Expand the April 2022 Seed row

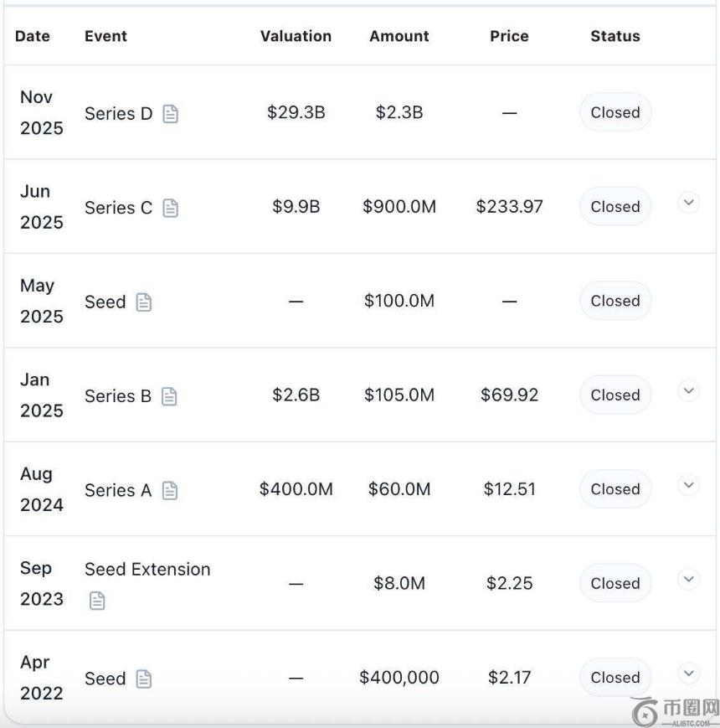click(688, 673)
